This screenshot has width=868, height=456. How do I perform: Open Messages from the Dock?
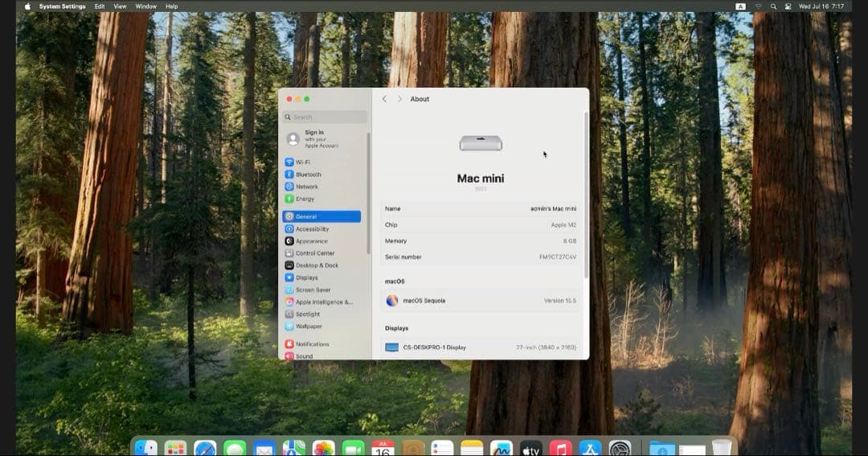(x=235, y=448)
